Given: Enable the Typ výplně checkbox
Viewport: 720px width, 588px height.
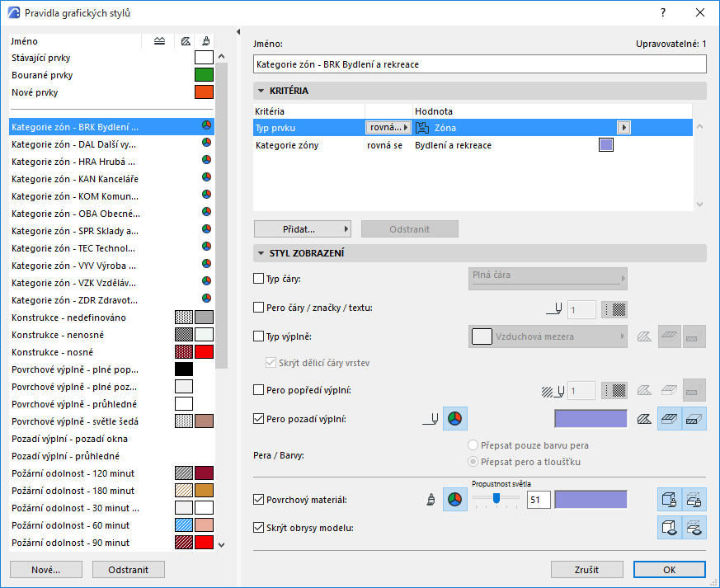Looking at the screenshot, I should coord(258,336).
